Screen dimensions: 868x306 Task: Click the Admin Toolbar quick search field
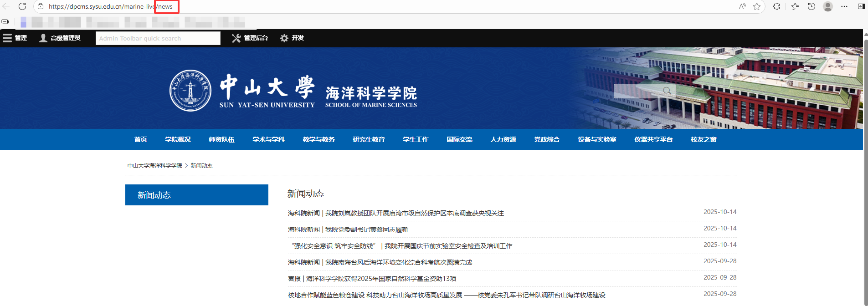[158, 38]
